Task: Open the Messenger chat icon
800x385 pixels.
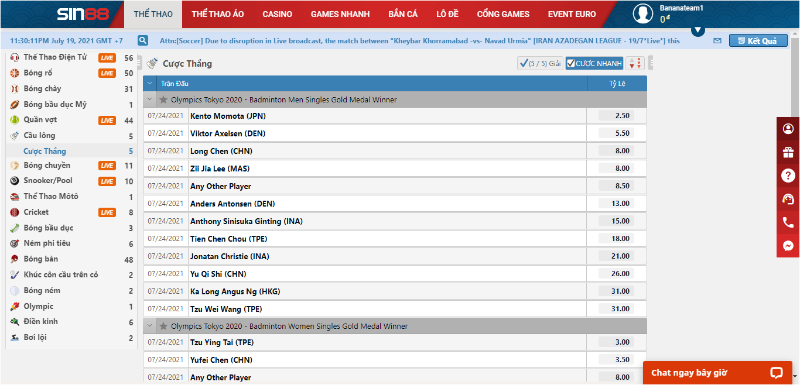Action: pyautogui.click(x=788, y=246)
